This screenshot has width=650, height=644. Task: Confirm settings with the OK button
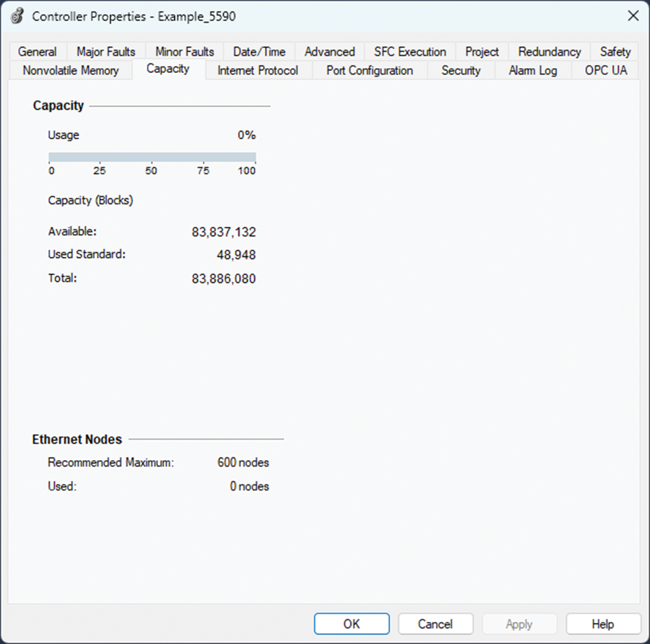coord(351,624)
